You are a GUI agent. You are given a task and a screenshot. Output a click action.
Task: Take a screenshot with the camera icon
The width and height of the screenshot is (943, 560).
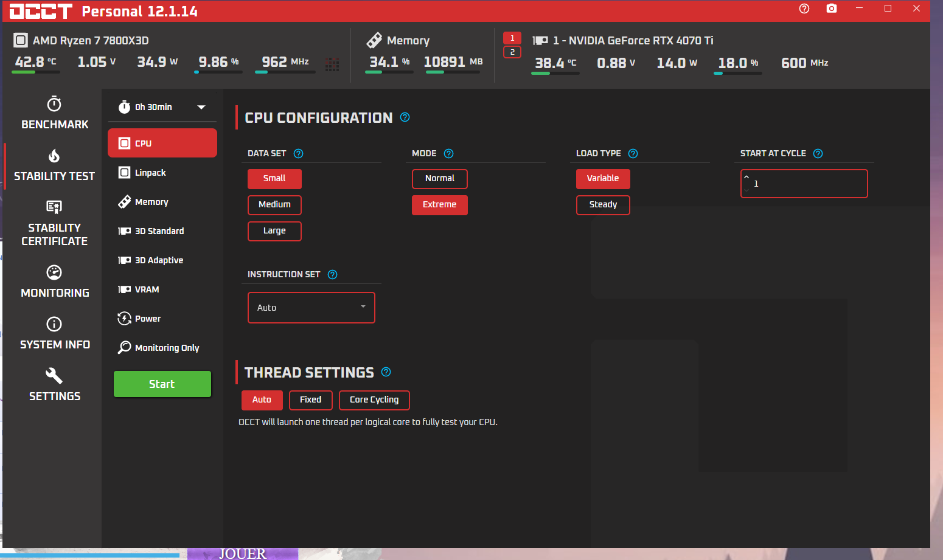tap(832, 9)
